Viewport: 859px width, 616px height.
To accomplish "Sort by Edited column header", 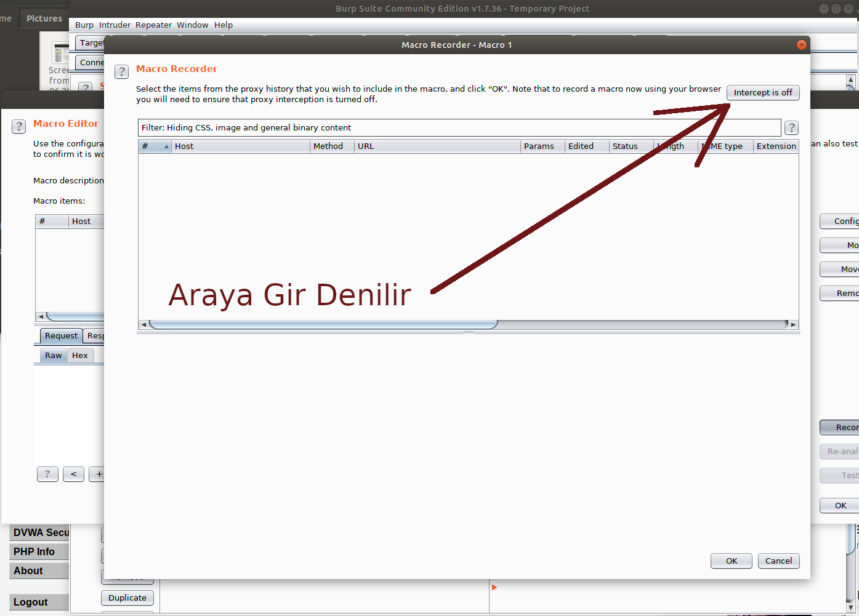I will point(587,146).
